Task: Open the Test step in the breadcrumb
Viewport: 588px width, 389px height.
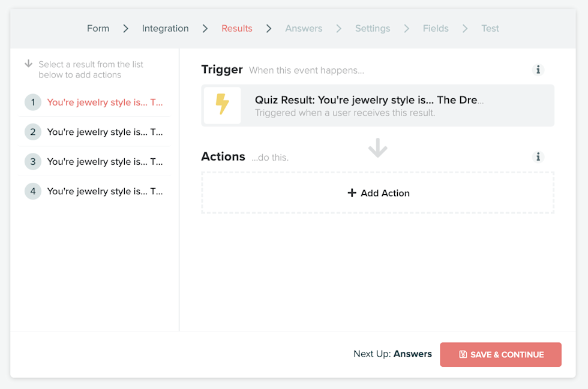Action: (x=490, y=28)
